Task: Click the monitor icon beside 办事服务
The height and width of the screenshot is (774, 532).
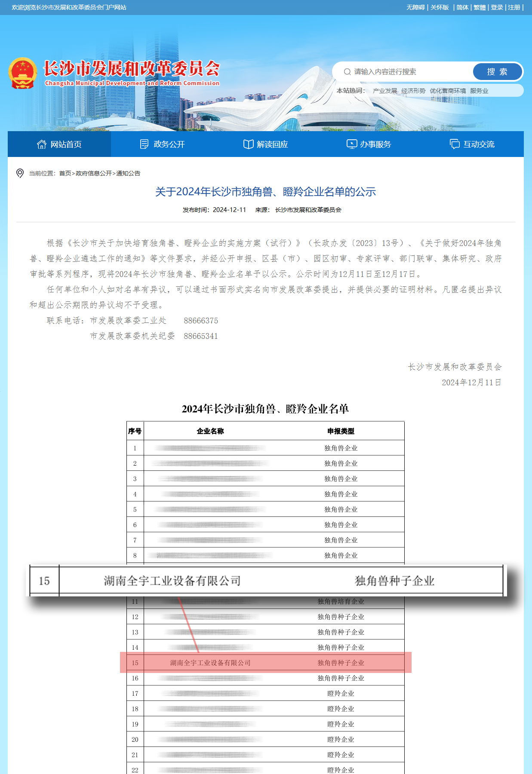Action: click(x=351, y=144)
